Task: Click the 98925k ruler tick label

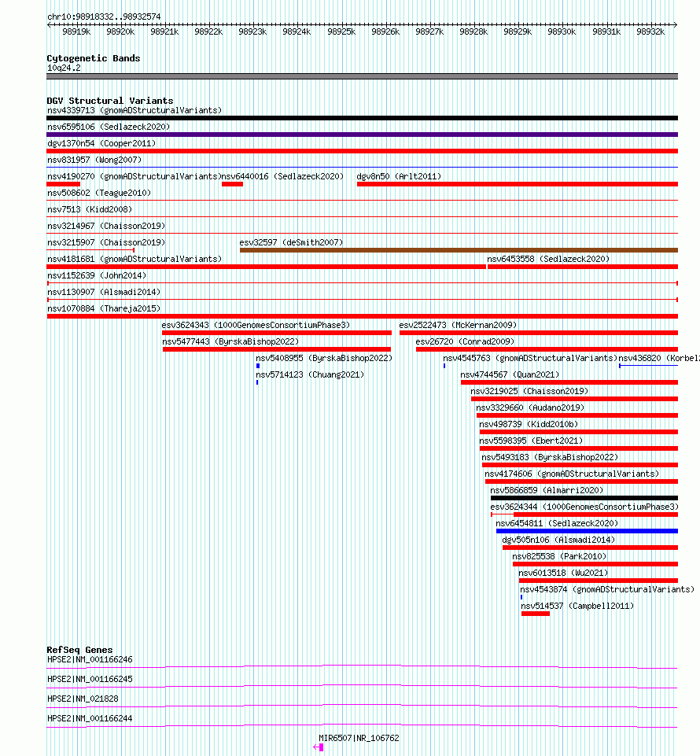Action: click(x=341, y=31)
